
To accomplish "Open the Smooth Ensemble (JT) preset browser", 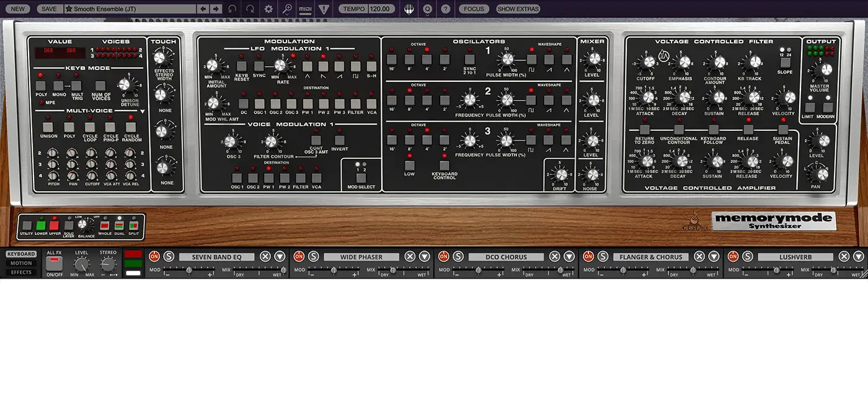I will tap(130, 9).
